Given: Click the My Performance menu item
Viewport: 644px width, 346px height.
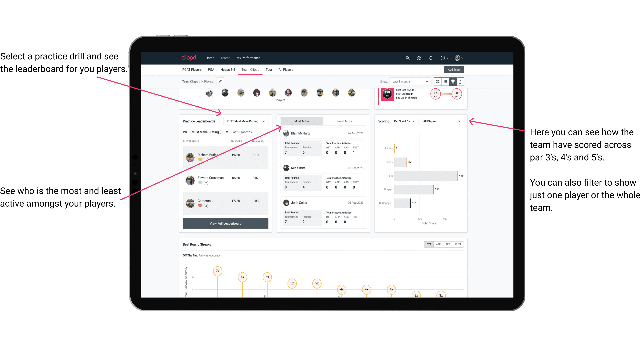Looking at the screenshot, I should (261, 58).
